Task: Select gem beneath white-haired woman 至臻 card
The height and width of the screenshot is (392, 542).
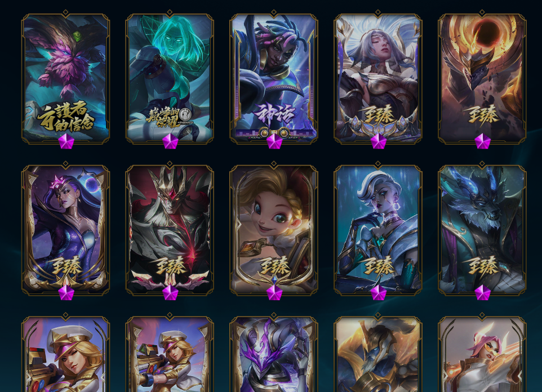Action: tap(379, 141)
